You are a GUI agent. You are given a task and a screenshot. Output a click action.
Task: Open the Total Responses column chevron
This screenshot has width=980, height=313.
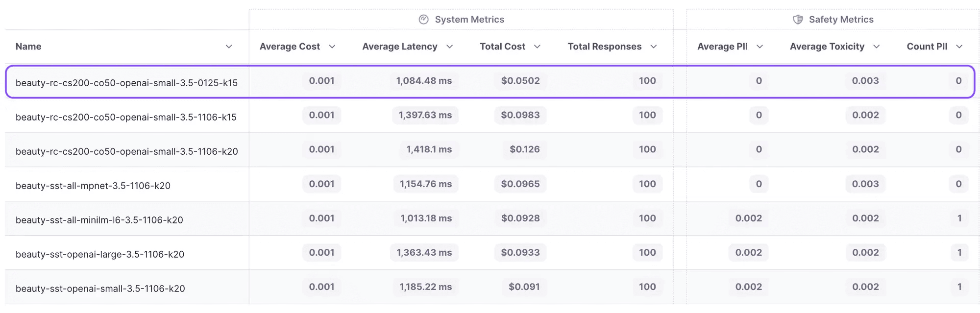pyautogui.click(x=653, y=47)
